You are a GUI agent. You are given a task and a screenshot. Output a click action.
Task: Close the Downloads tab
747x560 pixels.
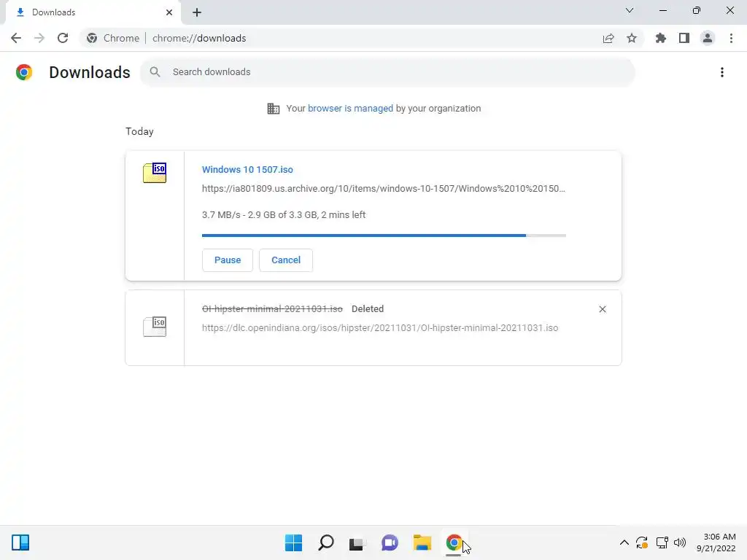(x=169, y=12)
